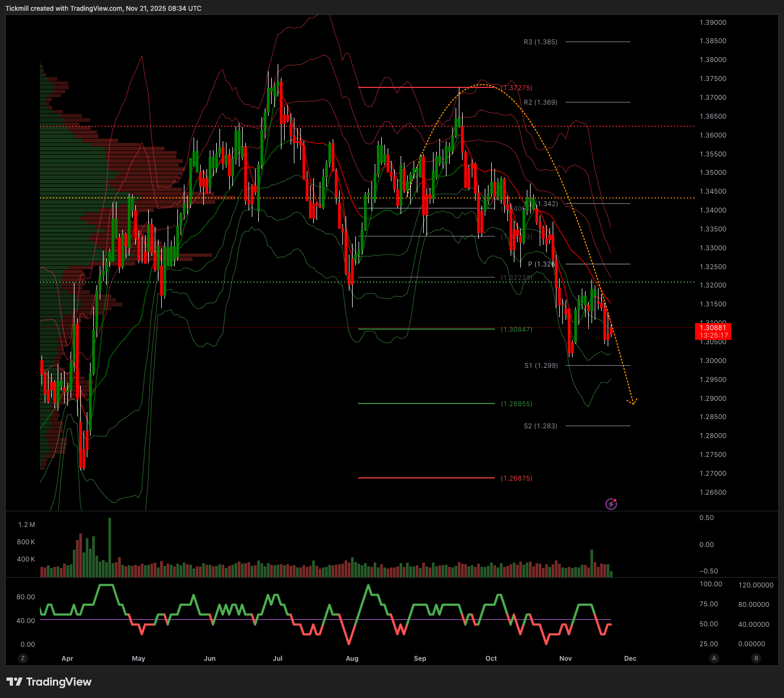Click the B button on price scale
This screenshot has width=784, height=698.
(756, 658)
